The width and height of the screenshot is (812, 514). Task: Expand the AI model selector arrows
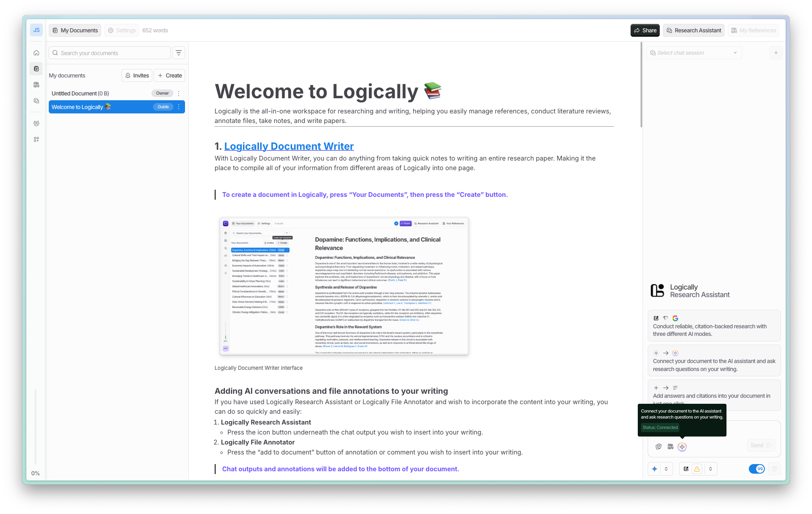666,469
